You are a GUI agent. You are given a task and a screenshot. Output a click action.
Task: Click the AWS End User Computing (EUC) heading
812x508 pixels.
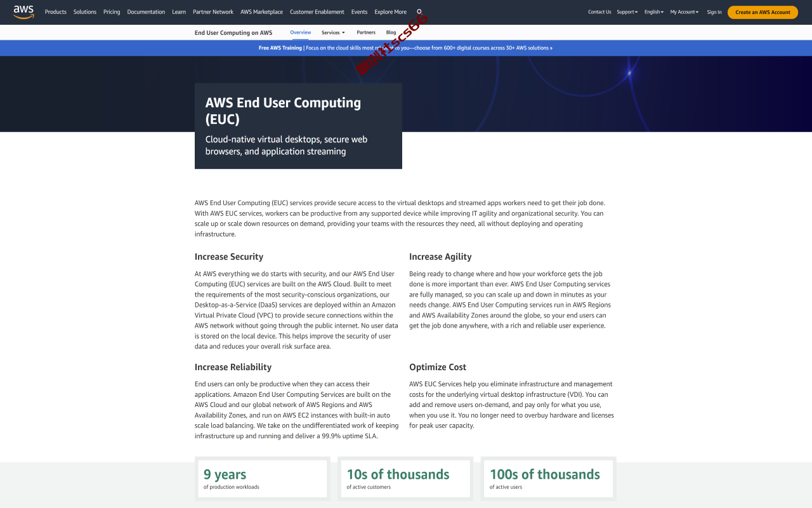click(283, 110)
